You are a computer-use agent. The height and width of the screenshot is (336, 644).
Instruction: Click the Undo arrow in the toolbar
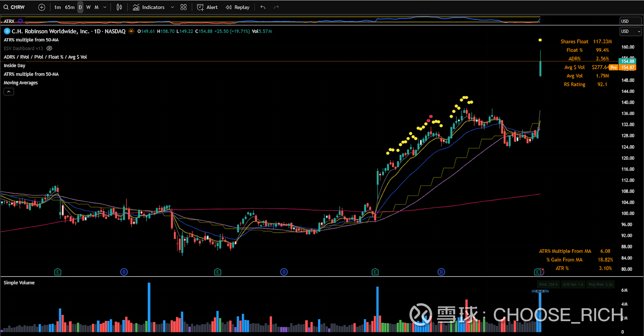tap(263, 7)
